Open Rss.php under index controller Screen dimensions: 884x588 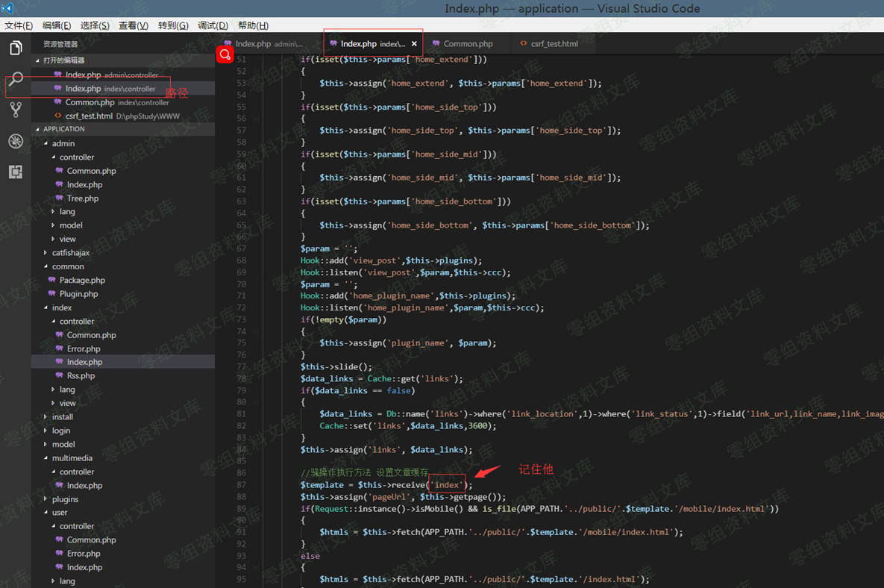pyautogui.click(x=81, y=376)
